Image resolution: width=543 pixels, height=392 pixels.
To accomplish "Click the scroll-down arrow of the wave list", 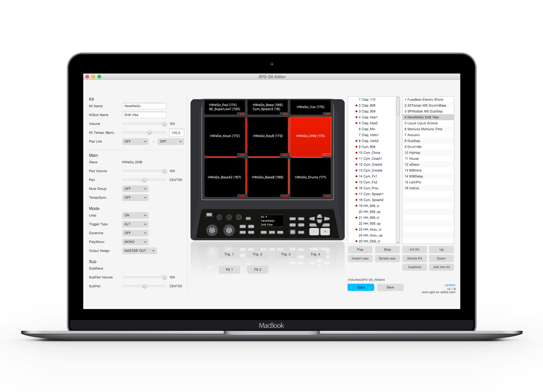I will point(398,242).
